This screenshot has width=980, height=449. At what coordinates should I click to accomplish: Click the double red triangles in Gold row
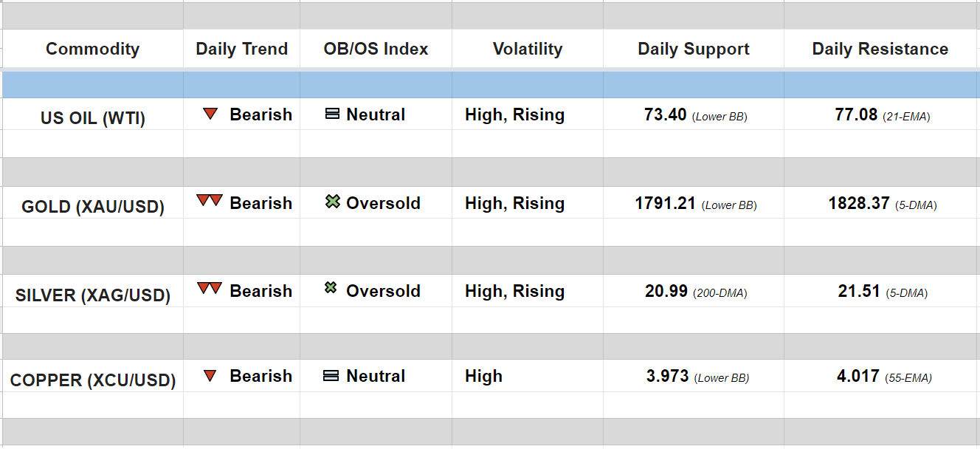click(x=210, y=201)
